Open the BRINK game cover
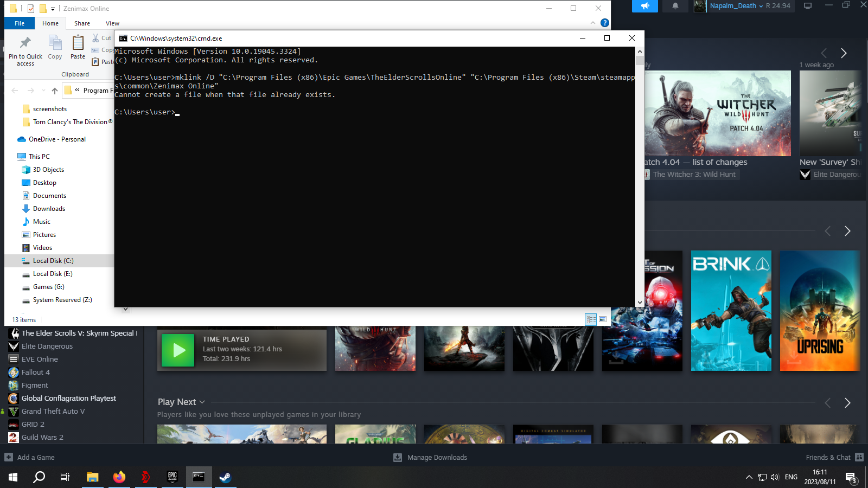This screenshot has width=868, height=488. (x=731, y=311)
